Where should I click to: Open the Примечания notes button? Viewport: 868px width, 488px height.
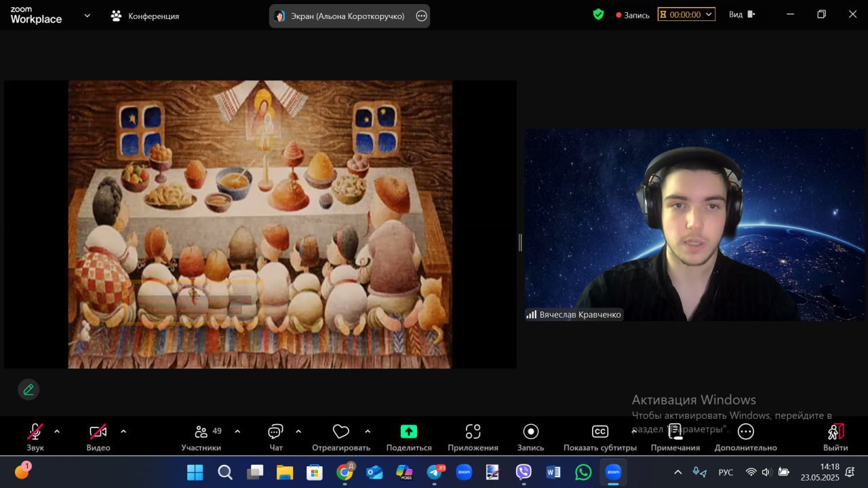pos(675,436)
